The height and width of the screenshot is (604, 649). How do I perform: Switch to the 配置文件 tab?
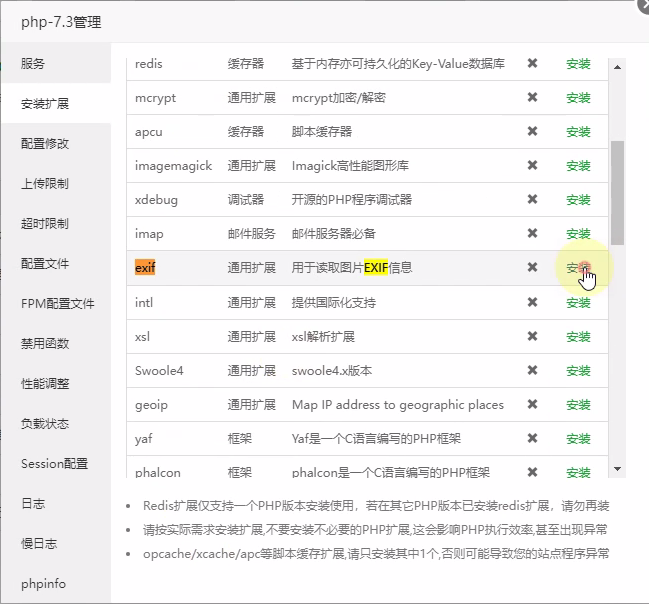point(56,263)
